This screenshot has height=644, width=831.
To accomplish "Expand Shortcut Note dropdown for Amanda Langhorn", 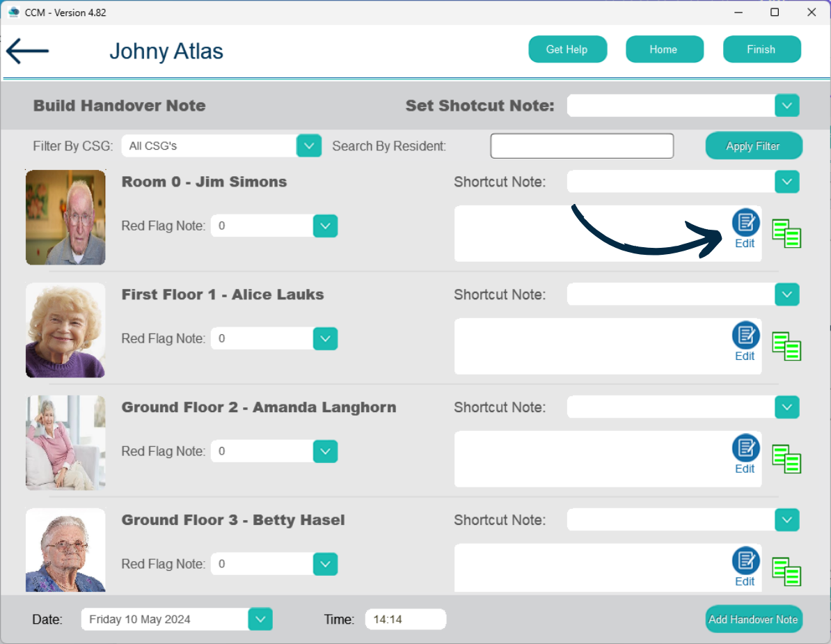I will tap(786, 407).
